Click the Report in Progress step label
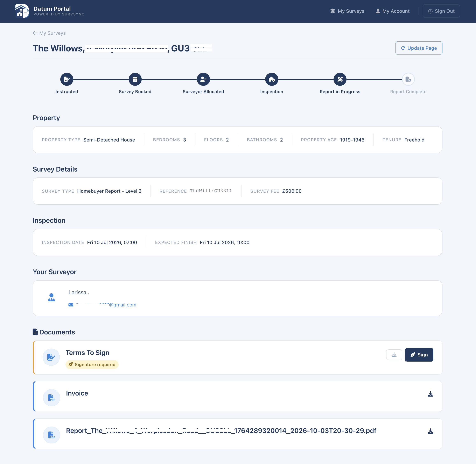The image size is (476, 464). [x=340, y=92]
